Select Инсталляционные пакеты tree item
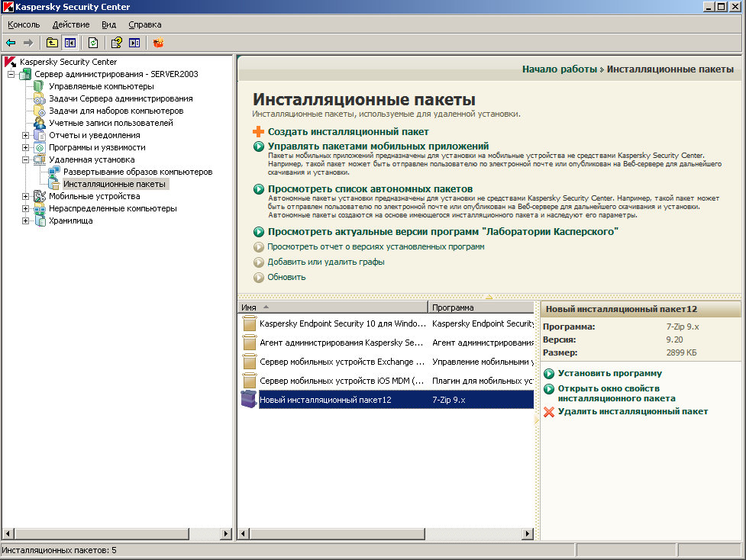Viewport: 746px width, 560px height. (x=115, y=184)
